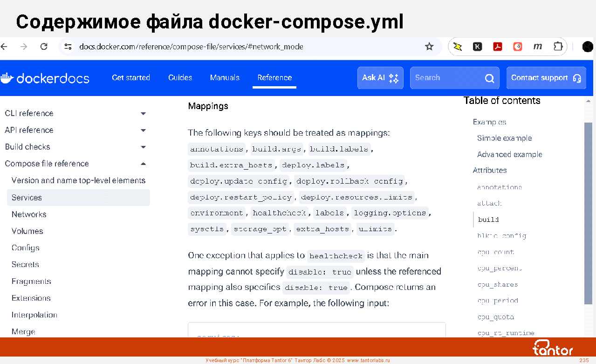The height and width of the screenshot is (364, 596).
Task: Open the Guides tab
Action: click(x=180, y=78)
